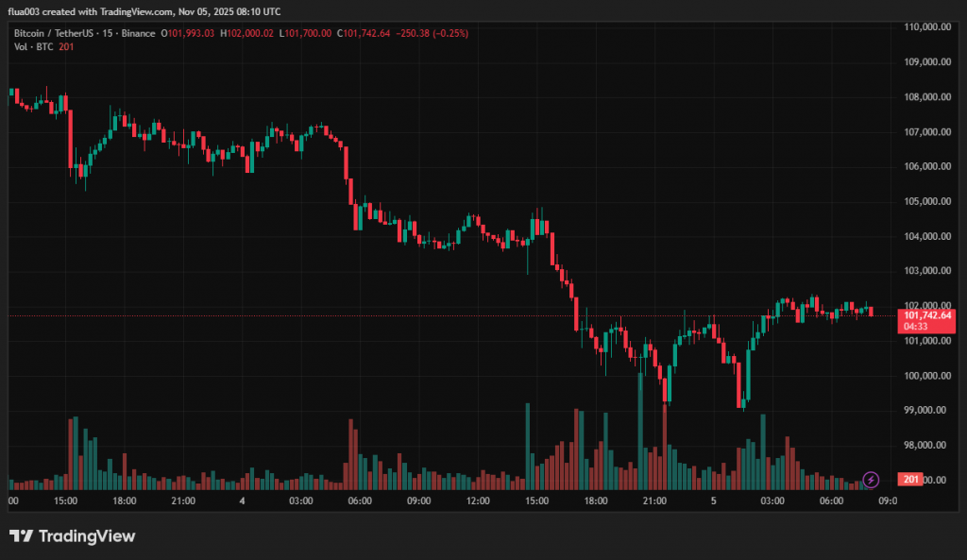Screen dimensions: 967x560
Task: Click the 105,000.00 price axis label
Action: (926, 201)
